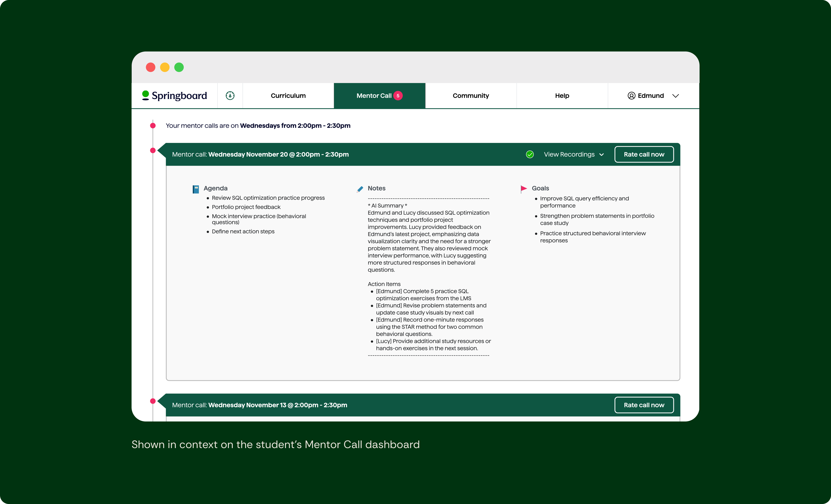Click the green checkmark on November 20 call
This screenshot has height=504, width=831.
click(530, 154)
